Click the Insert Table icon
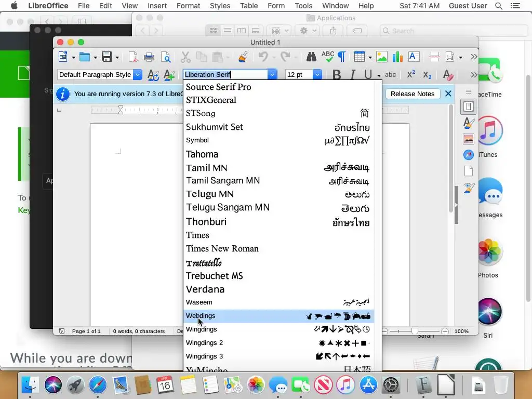This screenshot has height=399, width=532. 360,57
